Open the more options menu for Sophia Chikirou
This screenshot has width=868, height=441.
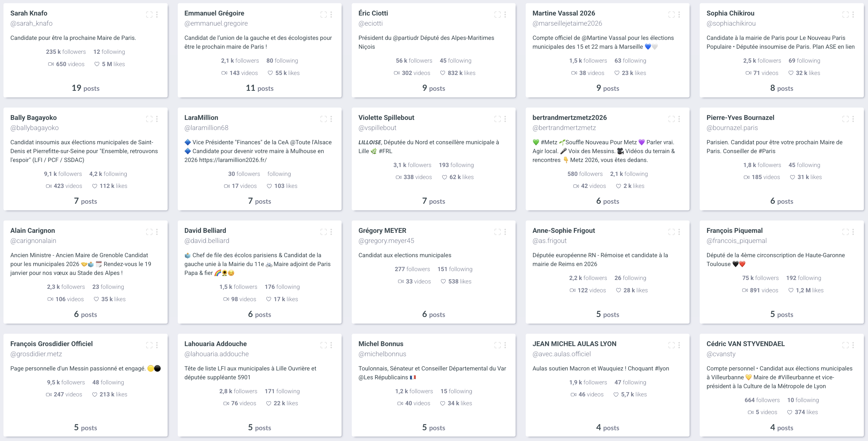coord(853,15)
